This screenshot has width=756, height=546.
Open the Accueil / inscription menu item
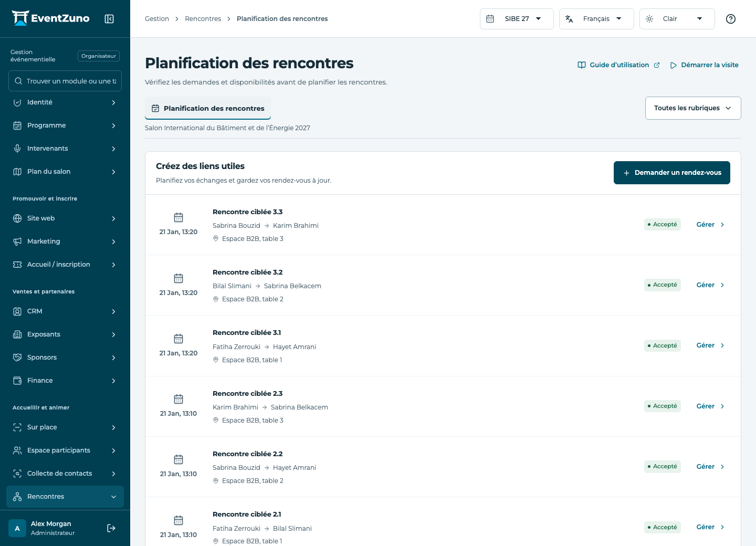click(65, 265)
